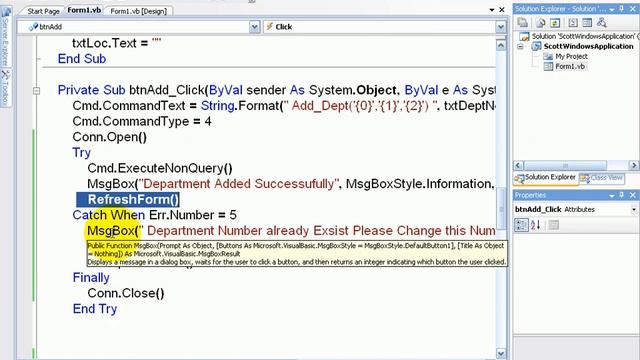Open the Click method name dropdown
The height and width of the screenshot is (360, 640).
[500, 27]
